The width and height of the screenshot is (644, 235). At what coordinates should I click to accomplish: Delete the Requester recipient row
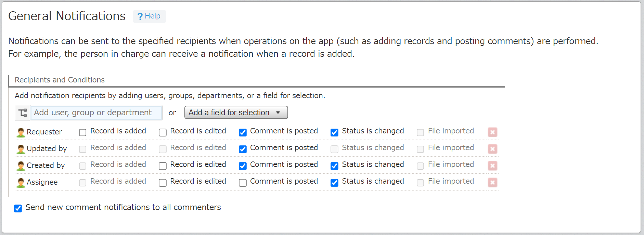(492, 132)
